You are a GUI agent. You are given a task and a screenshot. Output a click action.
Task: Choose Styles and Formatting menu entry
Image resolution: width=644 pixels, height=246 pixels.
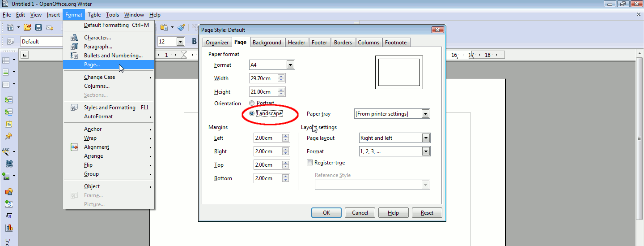click(x=109, y=108)
